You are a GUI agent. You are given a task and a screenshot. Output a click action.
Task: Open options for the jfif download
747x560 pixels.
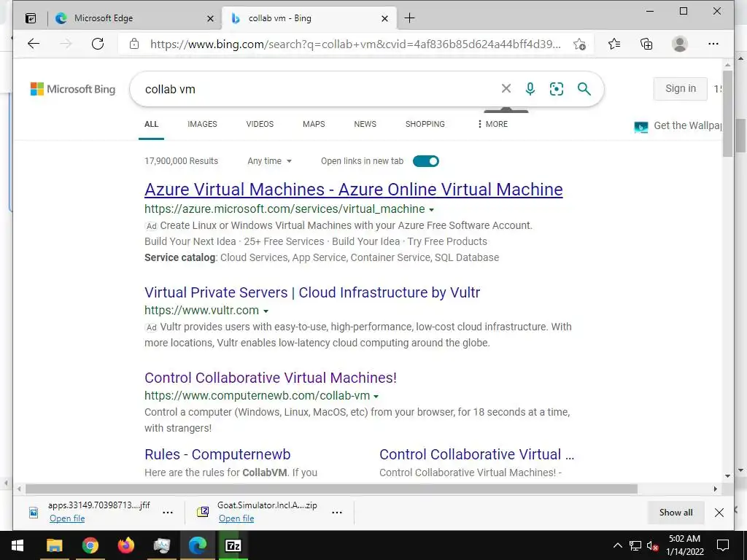pos(168,513)
